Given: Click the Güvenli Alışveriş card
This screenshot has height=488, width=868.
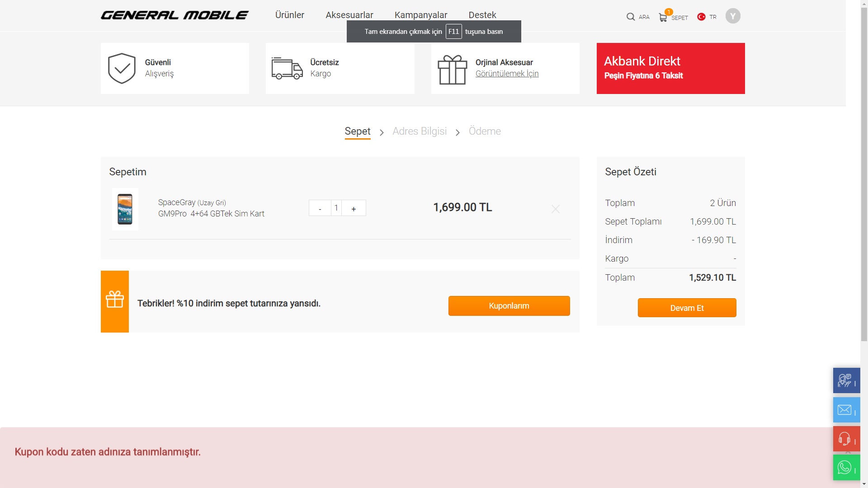Looking at the screenshot, I should coord(175,68).
